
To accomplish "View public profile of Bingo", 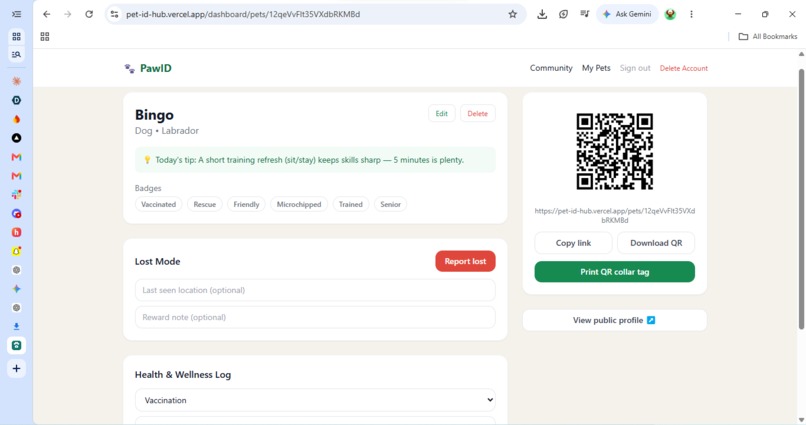I will pos(615,320).
